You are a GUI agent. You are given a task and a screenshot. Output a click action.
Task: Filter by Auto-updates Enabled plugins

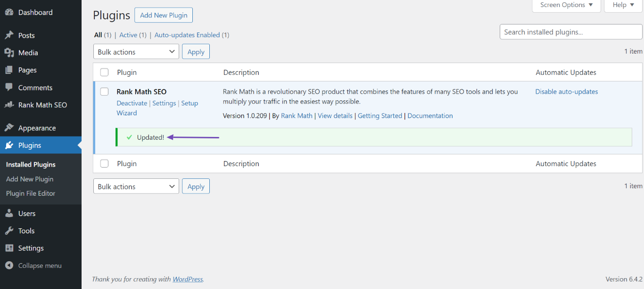(187, 35)
